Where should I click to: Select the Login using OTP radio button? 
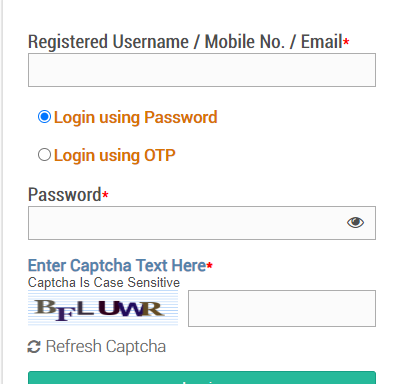click(44, 155)
